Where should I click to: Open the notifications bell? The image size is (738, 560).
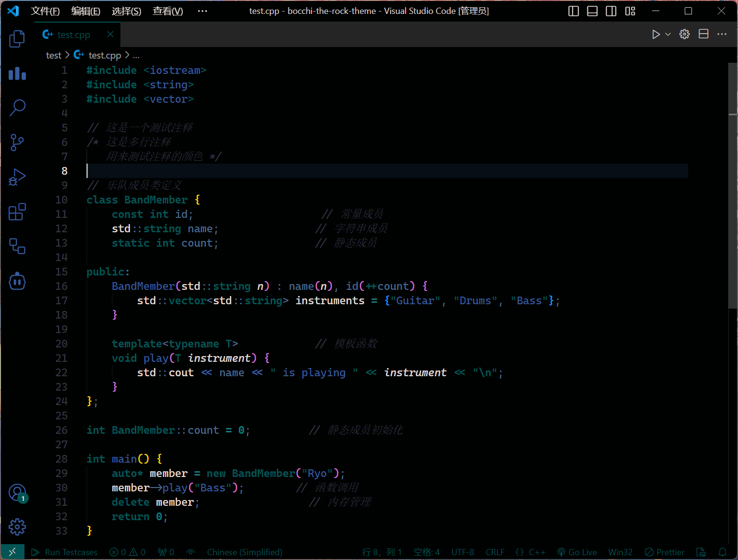[x=723, y=552]
